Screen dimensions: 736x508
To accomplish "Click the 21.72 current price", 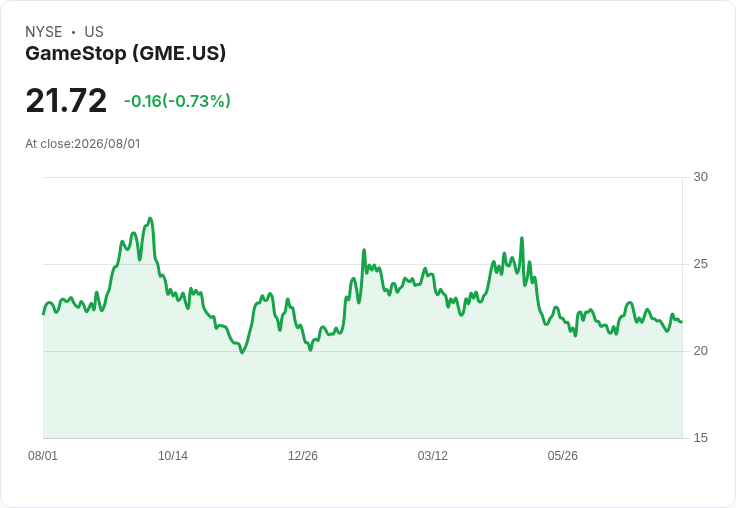I will 66,100.
